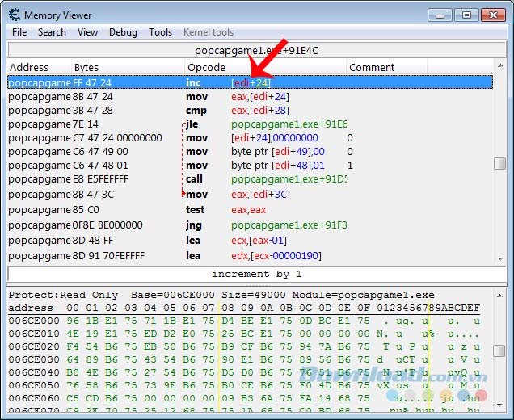514x420 pixels.
Task: Open the Debug menu
Action: coord(123,32)
